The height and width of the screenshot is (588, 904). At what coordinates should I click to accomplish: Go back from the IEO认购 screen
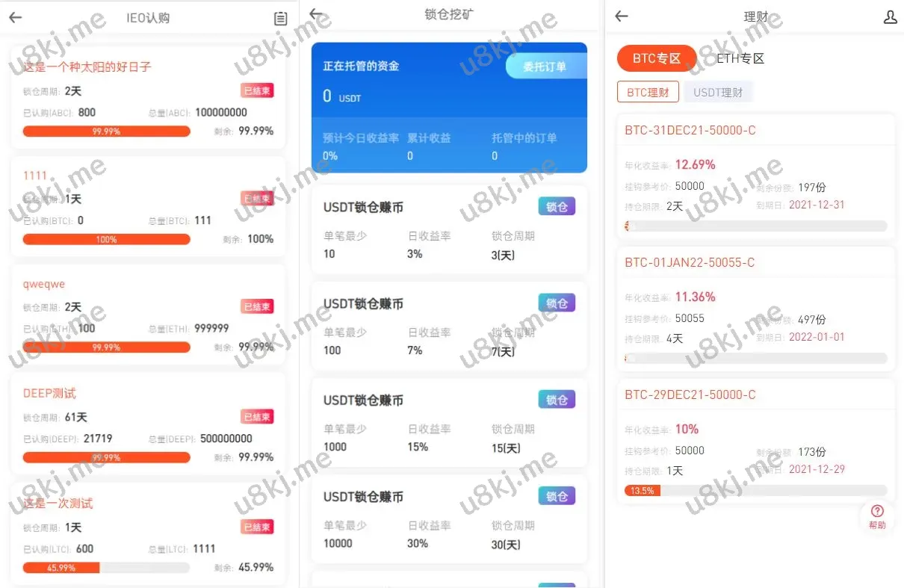coord(16,18)
